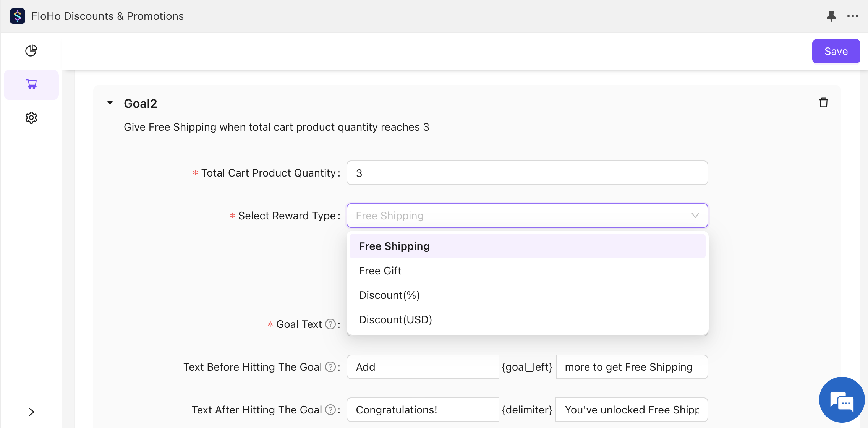Collapse the Goal2 section triangle

click(110, 102)
